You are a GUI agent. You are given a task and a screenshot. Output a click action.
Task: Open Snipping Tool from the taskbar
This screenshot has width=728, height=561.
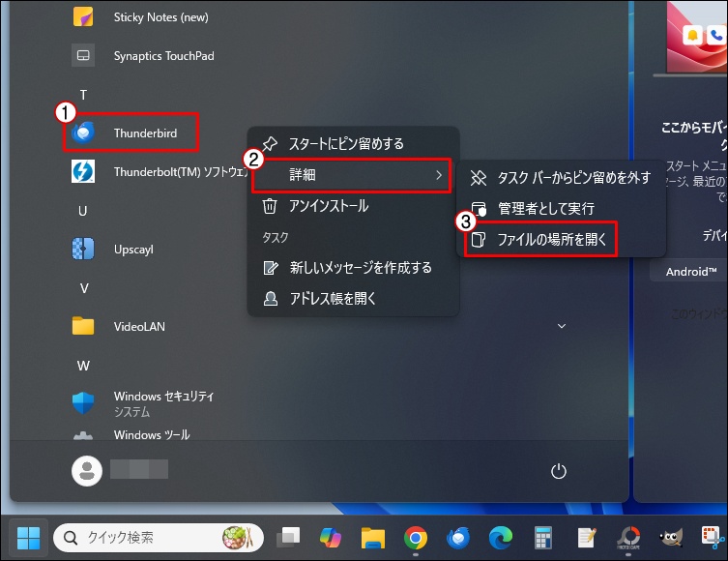(x=713, y=538)
